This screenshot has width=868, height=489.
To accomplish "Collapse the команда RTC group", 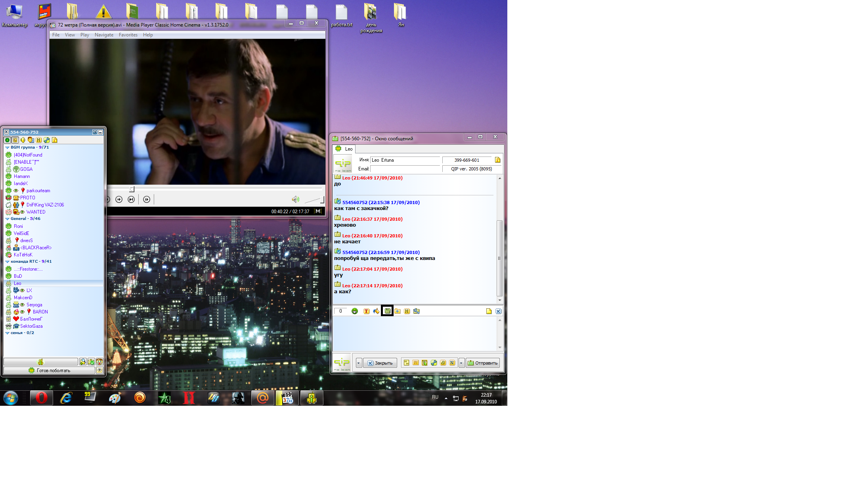I will coord(7,262).
